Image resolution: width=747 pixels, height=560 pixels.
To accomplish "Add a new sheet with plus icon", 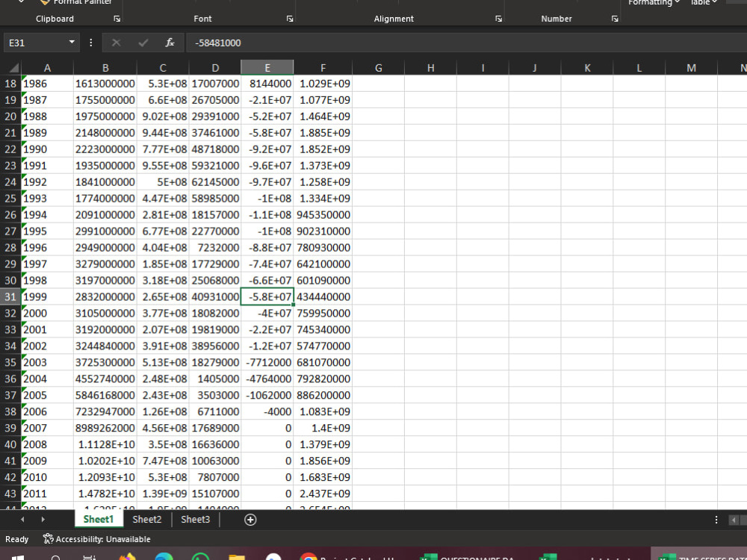I will pyautogui.click(x=250, y=520).
